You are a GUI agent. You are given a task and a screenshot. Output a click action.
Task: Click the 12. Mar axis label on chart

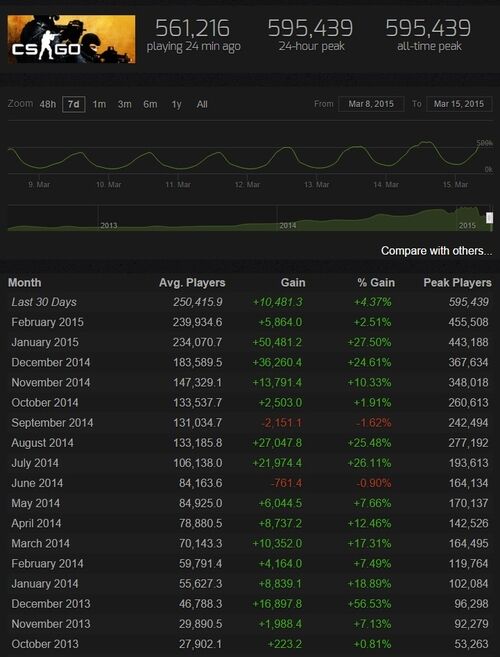point(247,184)
